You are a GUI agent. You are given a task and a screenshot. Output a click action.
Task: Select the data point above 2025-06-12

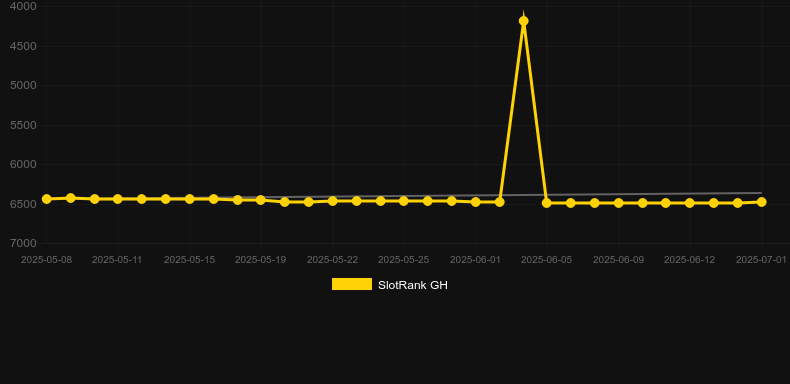coord(690,203)
